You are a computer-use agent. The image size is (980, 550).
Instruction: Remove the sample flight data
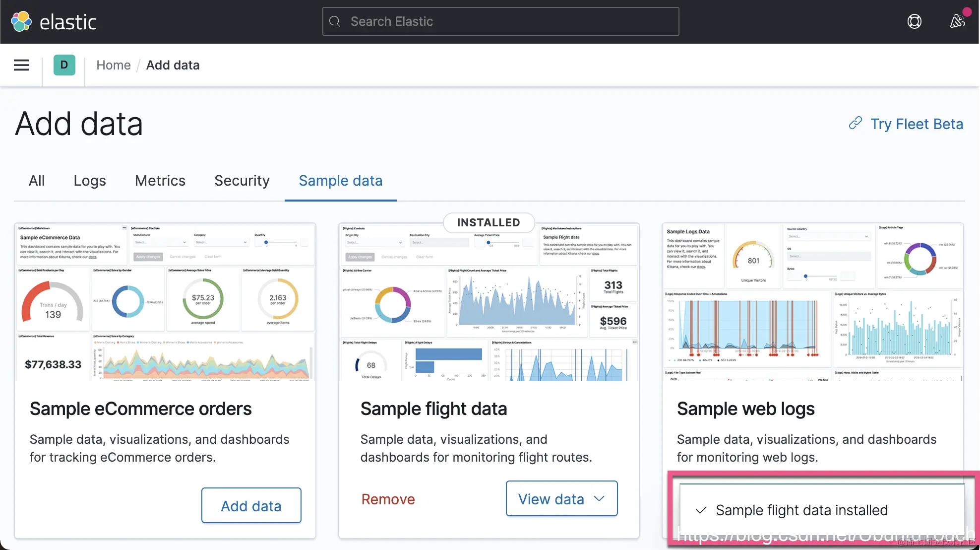388,499
